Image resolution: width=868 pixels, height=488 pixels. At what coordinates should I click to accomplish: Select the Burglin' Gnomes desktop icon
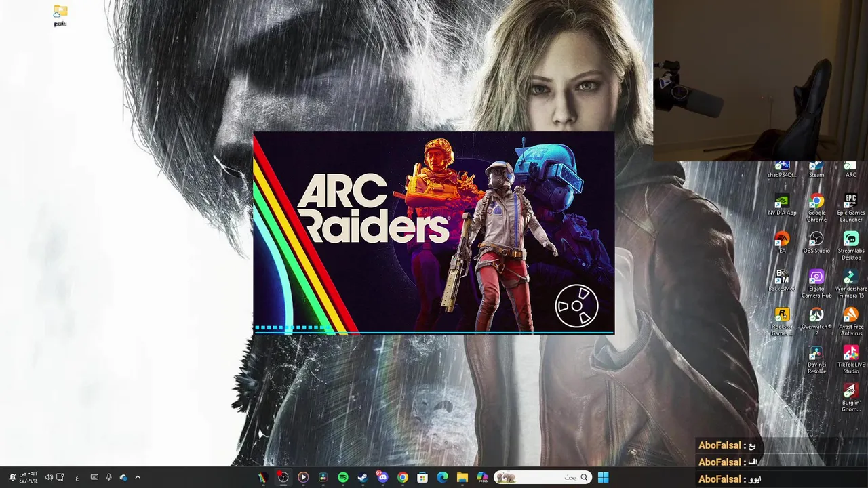tap(850, 397)
